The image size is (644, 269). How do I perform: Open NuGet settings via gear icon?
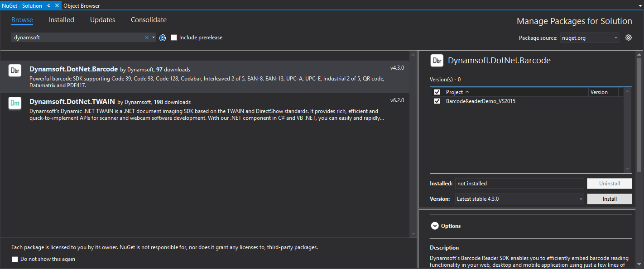(628, 38)
